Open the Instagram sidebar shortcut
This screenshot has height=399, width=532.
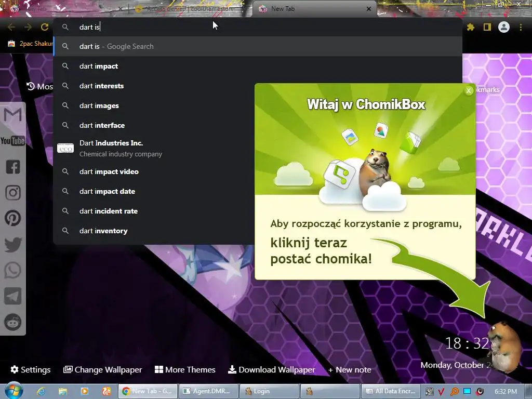click(13, 192)
